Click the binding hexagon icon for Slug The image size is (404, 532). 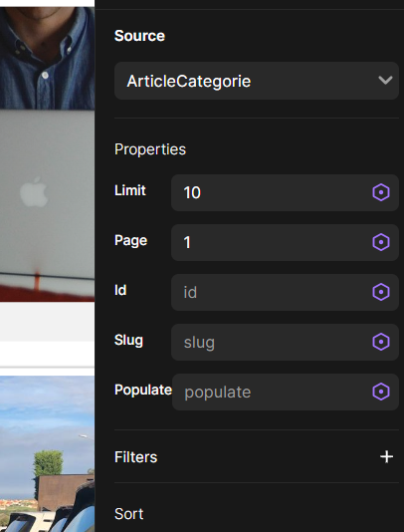(381, 342)
